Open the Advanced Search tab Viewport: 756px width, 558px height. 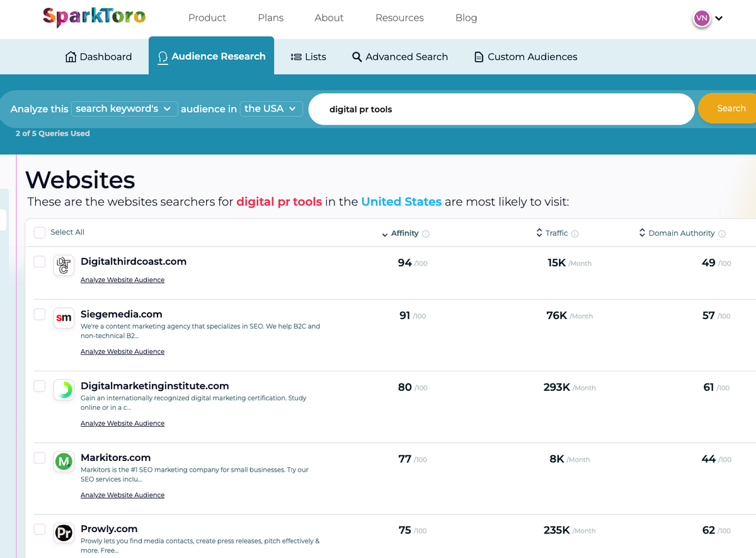pyautogui.click(x=400, y=57)
